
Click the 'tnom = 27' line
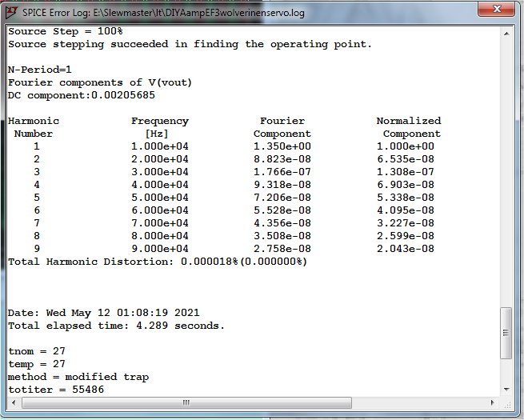37,351
